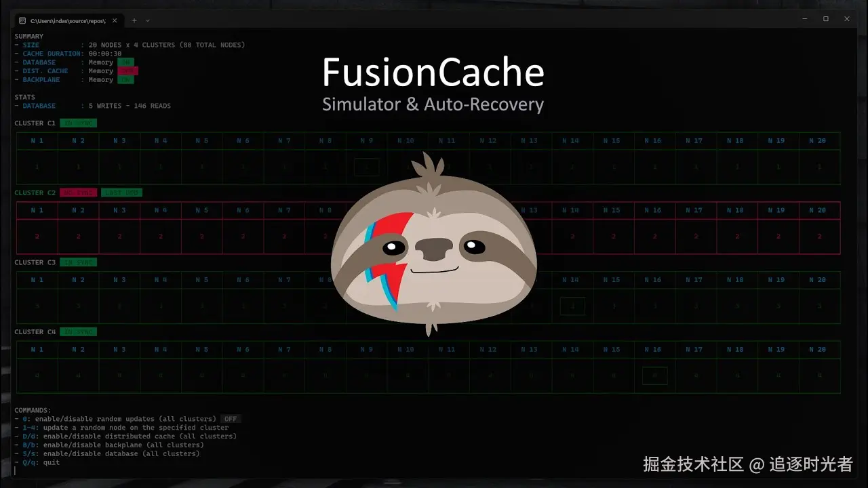The width and height of the screenshot is (868, 488).
Task: Click the COMMANDS: heading
Action: click(x=33, y=411)
